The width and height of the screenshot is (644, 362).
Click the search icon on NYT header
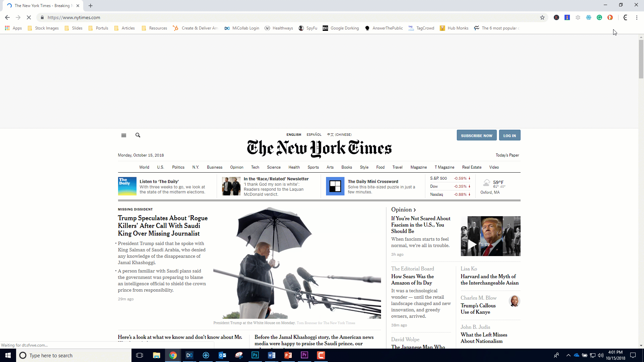pos(138,135)
